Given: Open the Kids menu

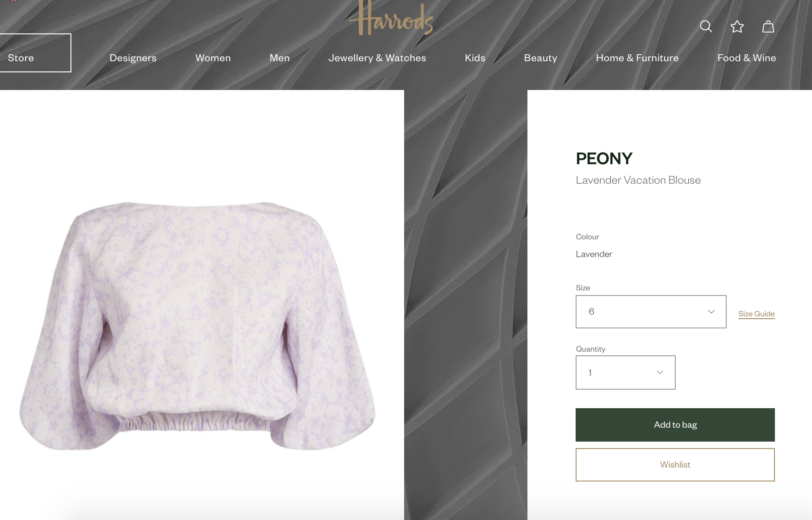Looking at the screenshot, I should (475, 58).
